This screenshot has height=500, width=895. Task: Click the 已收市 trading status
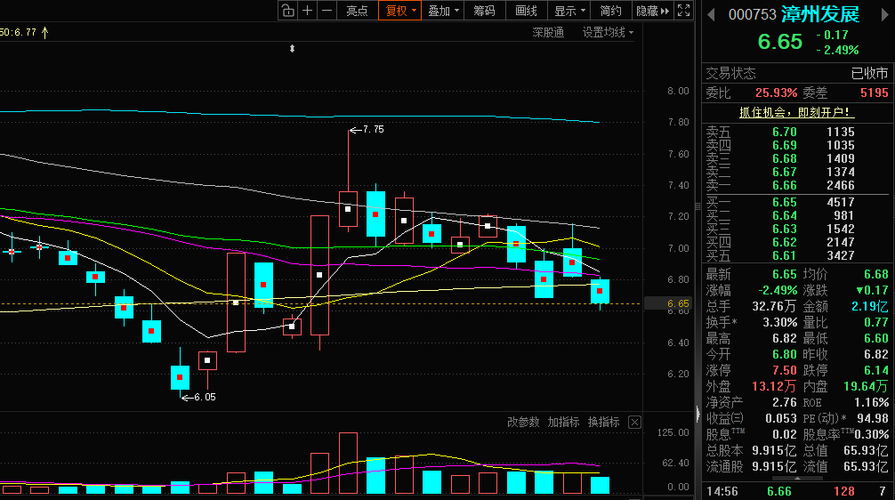point(870,73)
